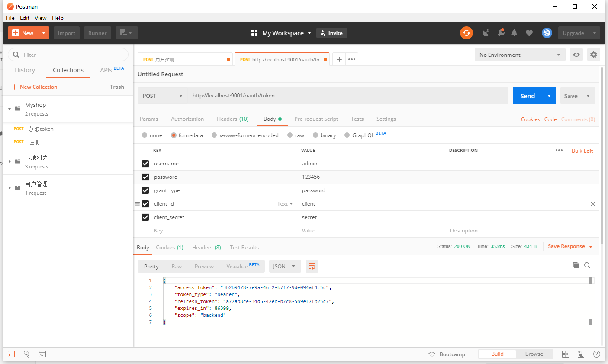Open the File menu
Screen dimensions: 608x364
coord(10,18)
